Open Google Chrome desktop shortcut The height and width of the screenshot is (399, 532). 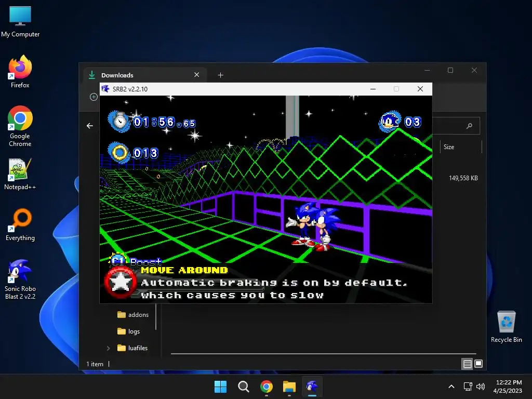tap(20, 126)
